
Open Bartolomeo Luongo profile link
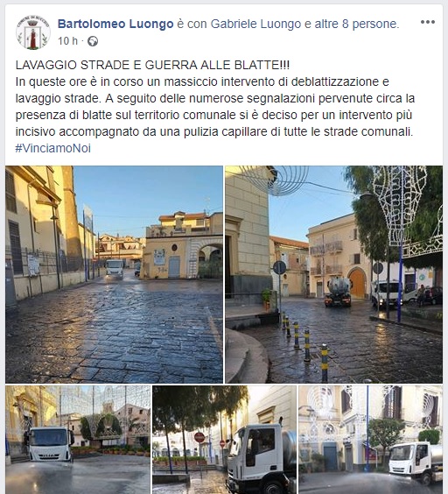[x=115, y=24]
